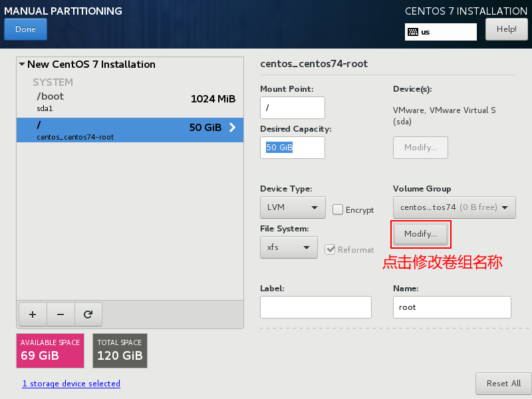The width and height of the screenshot is (532, 399).
Task: Click the Name field containing root
Action: click(x=452, y=307)
